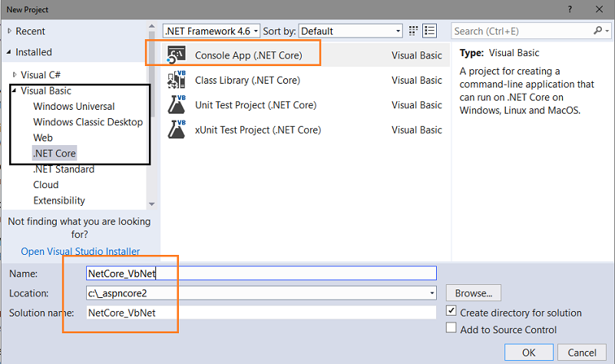The width and height of the screenshot is (615, 364).
Task: Click the Browse... button
Action: (474, 293)
